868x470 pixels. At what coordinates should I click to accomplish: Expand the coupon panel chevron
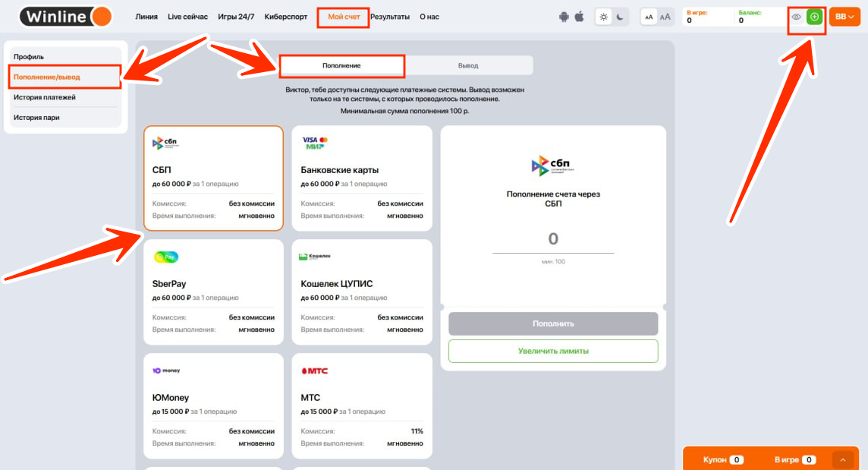pos(843,459)
